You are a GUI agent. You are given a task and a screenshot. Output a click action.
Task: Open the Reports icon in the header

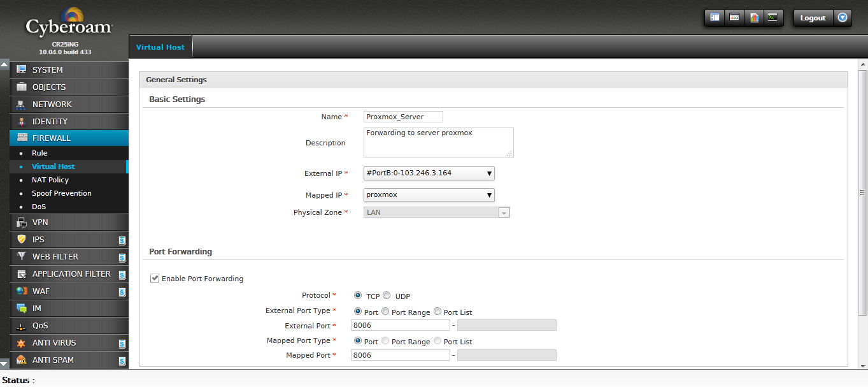pyautogui.click(x=754, y=18)
